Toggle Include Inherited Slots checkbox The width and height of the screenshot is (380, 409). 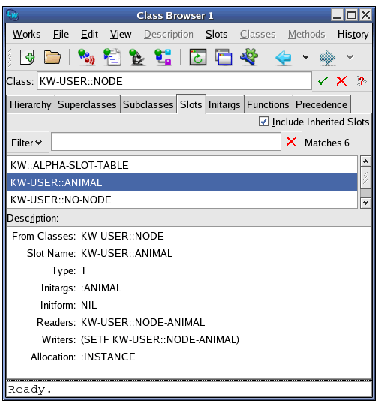[264, 121]
